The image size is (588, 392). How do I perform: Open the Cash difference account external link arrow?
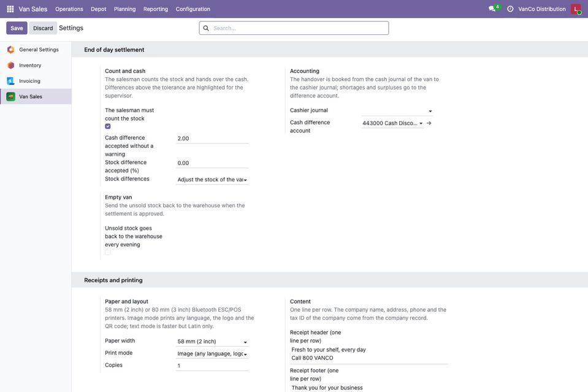coord(429,123)
